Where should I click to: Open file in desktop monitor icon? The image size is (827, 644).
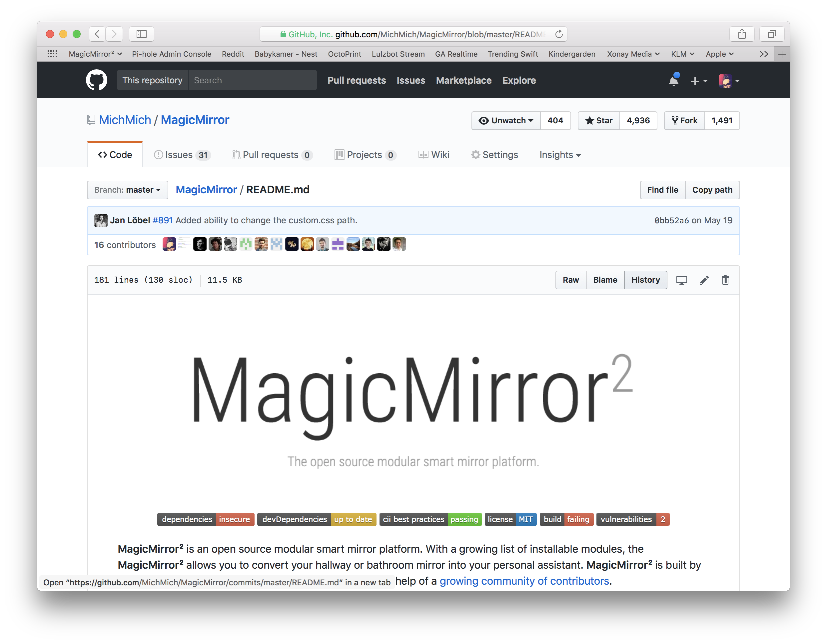[681, 280]
